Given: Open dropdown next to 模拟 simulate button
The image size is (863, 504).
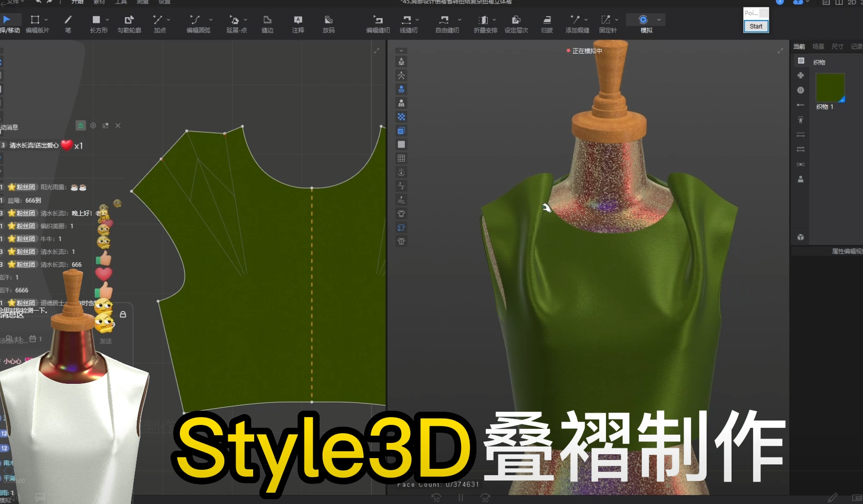Looking at the screenshot, I should pos(659,20).
